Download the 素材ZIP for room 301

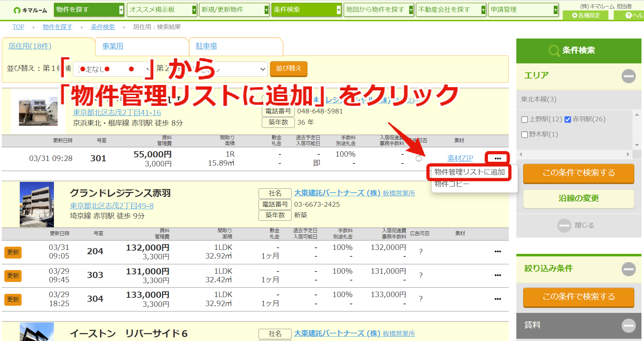coord(460,158)
